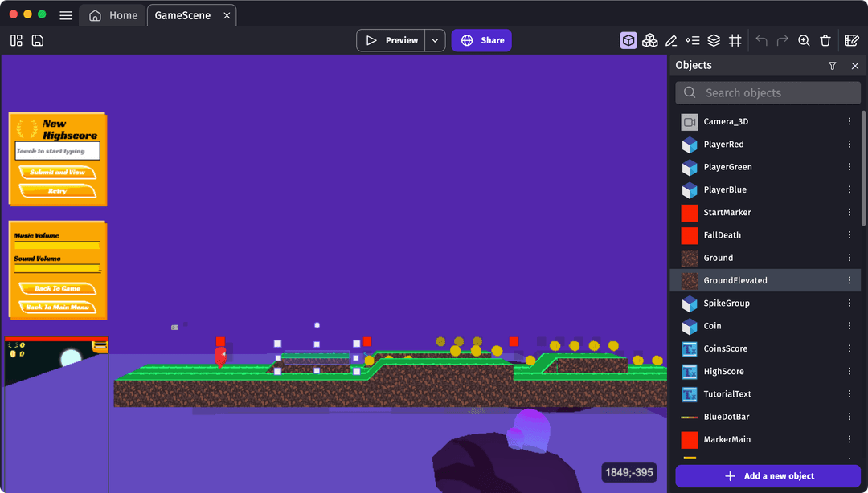This screenshot has width=868, height=493.
Task: Open options menu for PlayerRed
Action: tap(850, 144)
